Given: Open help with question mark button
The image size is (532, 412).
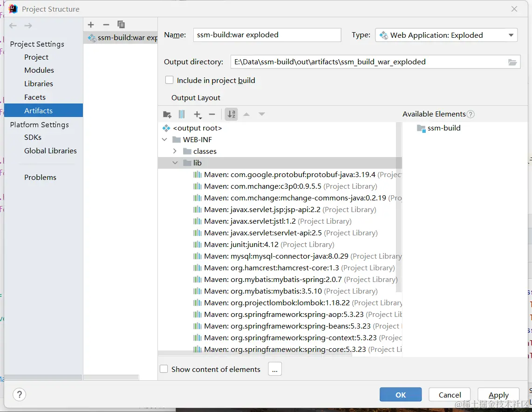Looking at the screenshot, I should pos(20,394).
